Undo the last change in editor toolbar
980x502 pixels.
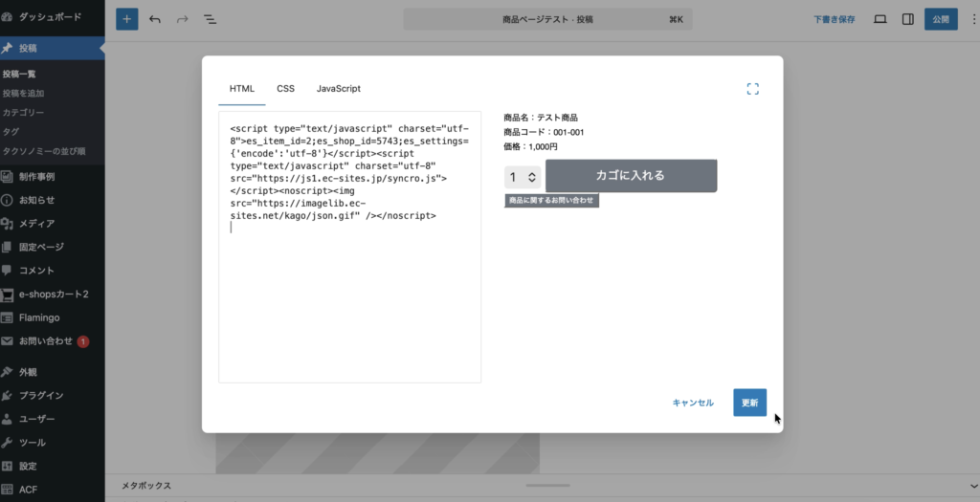click(x=155, y=19)
